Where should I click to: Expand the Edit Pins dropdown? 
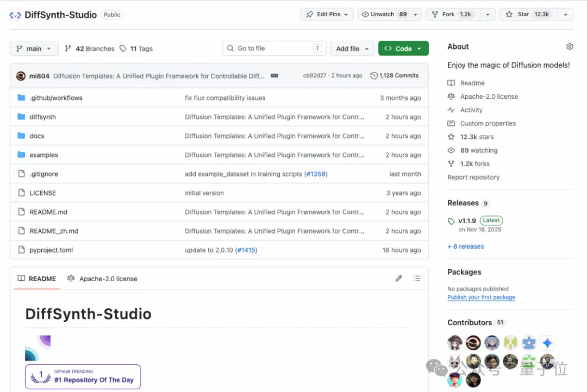327,14
